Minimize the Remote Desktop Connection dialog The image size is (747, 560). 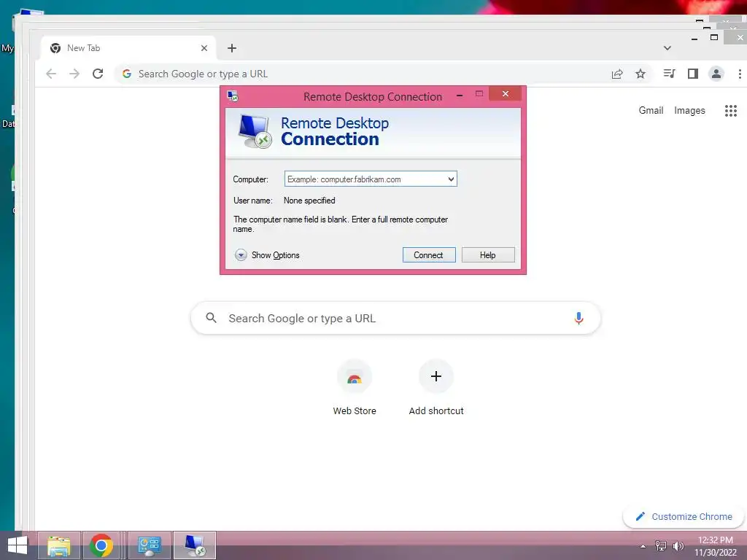coord(460,96)
